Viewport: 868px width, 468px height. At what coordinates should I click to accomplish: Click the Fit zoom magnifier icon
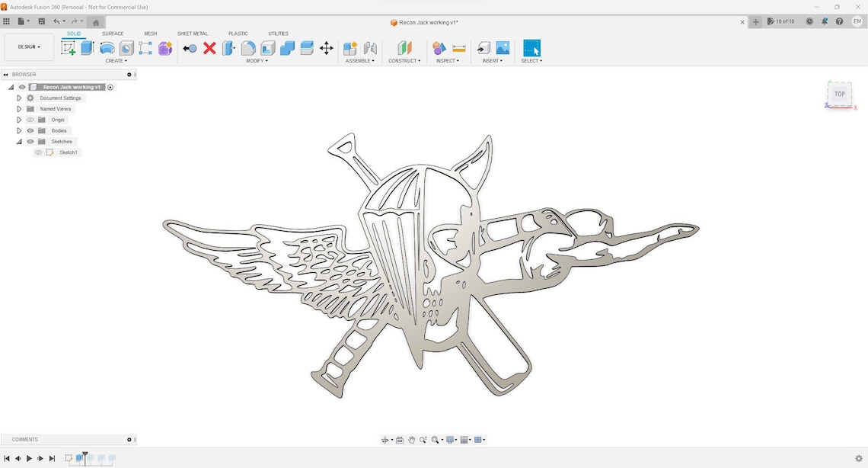(x=435, y=440)
